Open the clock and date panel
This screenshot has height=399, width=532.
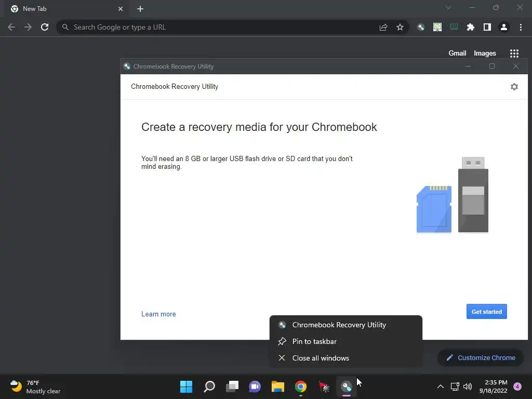tap(494, 387)
